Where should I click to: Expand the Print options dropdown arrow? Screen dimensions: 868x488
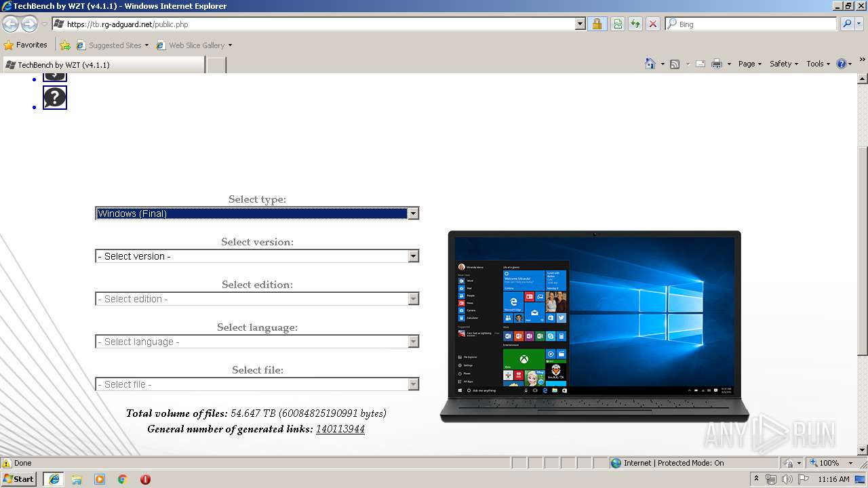(x=729, y=64)
